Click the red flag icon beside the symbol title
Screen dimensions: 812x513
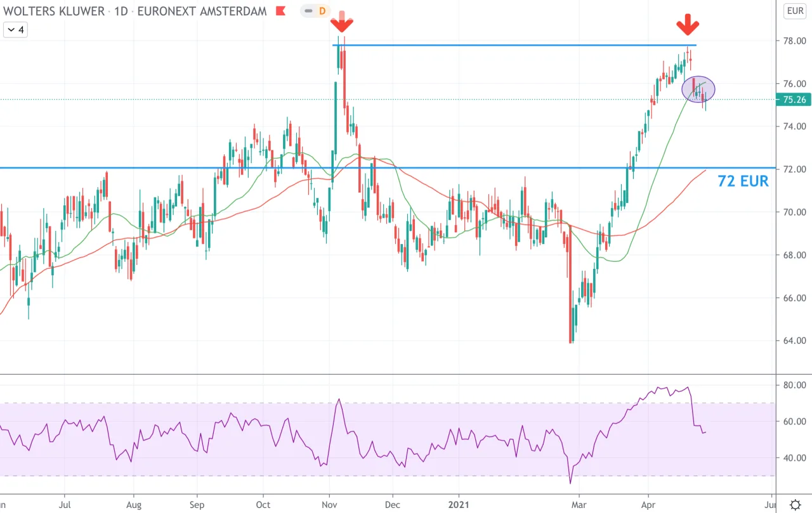[x=280, y=11]
